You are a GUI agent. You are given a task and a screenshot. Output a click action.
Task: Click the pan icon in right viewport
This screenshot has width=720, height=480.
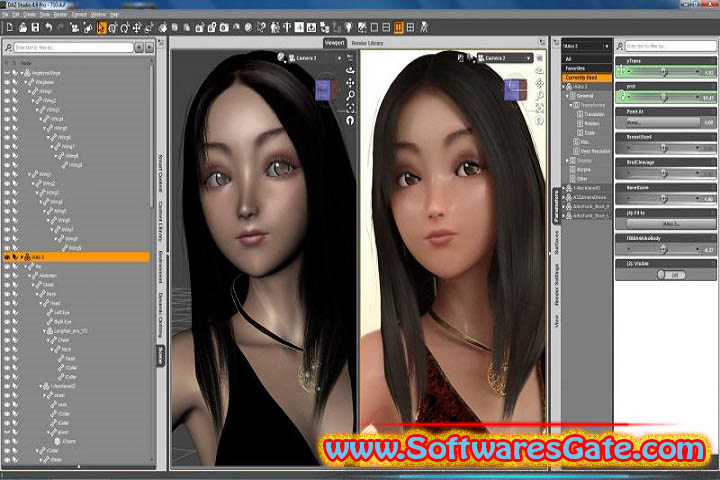coord(540,83)
